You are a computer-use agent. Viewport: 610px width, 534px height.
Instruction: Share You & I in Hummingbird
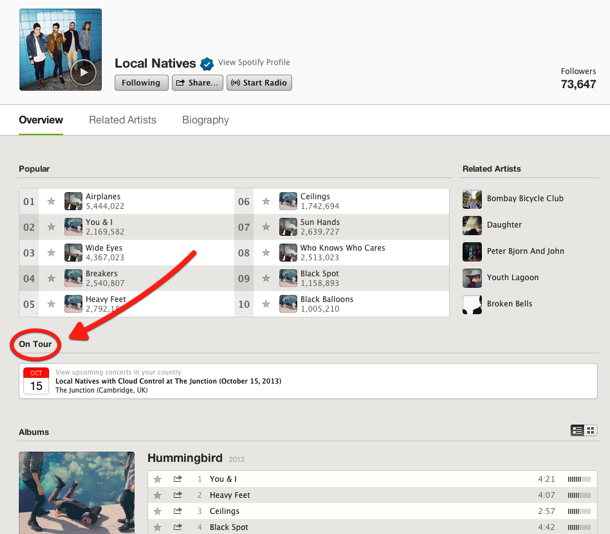point(177,479)
